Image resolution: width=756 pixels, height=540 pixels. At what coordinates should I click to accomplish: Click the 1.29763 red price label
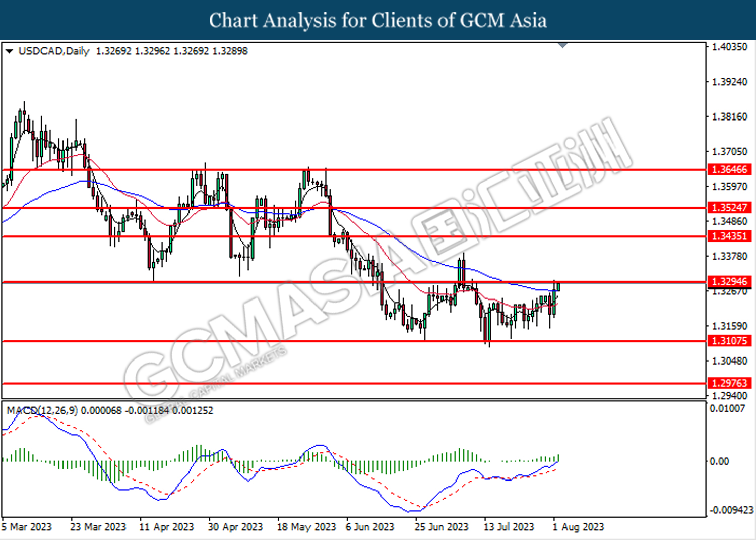coord(729,383)
